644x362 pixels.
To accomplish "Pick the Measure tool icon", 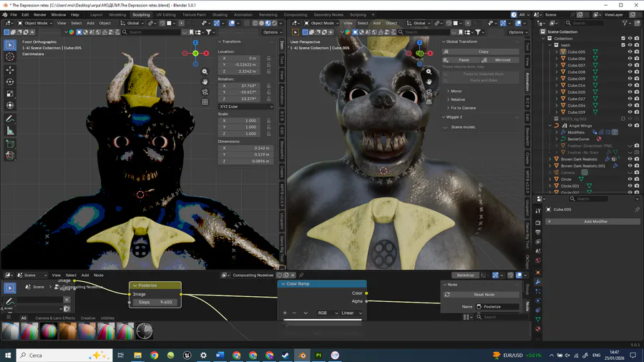I will [x=10, y=131].
